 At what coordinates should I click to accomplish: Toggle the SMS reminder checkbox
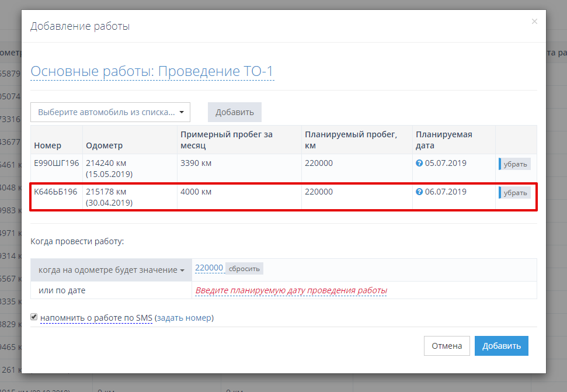point(34,317)
